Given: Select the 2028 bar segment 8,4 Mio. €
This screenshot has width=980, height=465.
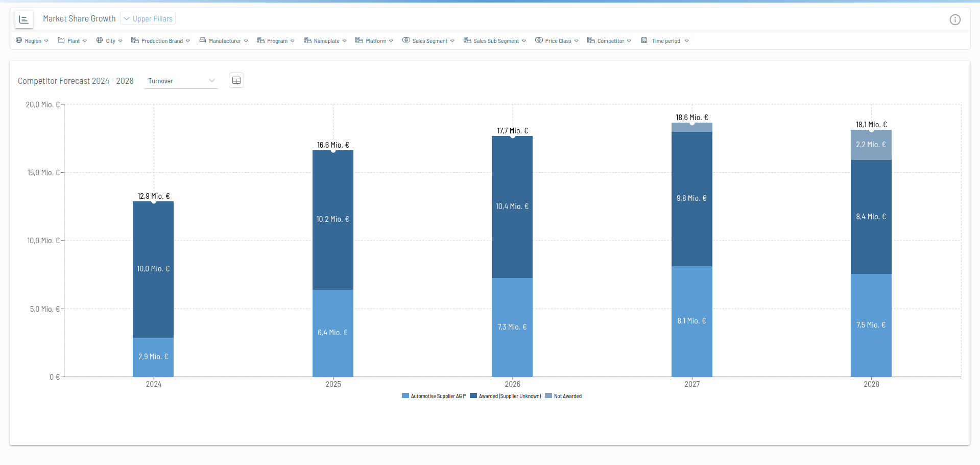Looking at the screenshot, I should click(871, 217).
